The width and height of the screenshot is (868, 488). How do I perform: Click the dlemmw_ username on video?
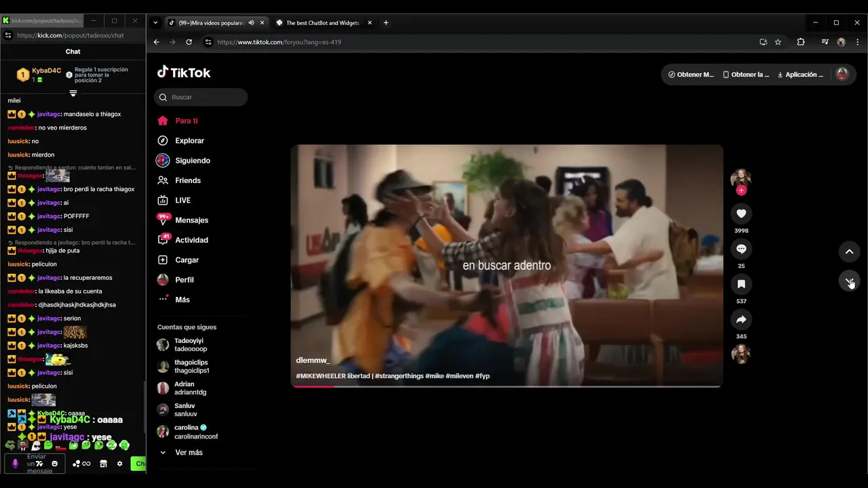click(x=313, y=361)
